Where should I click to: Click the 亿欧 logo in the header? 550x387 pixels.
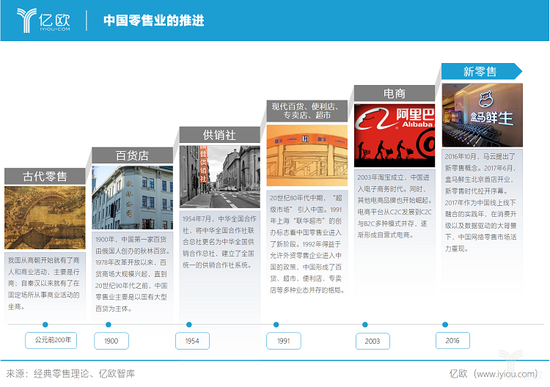[x=43, y=20]
